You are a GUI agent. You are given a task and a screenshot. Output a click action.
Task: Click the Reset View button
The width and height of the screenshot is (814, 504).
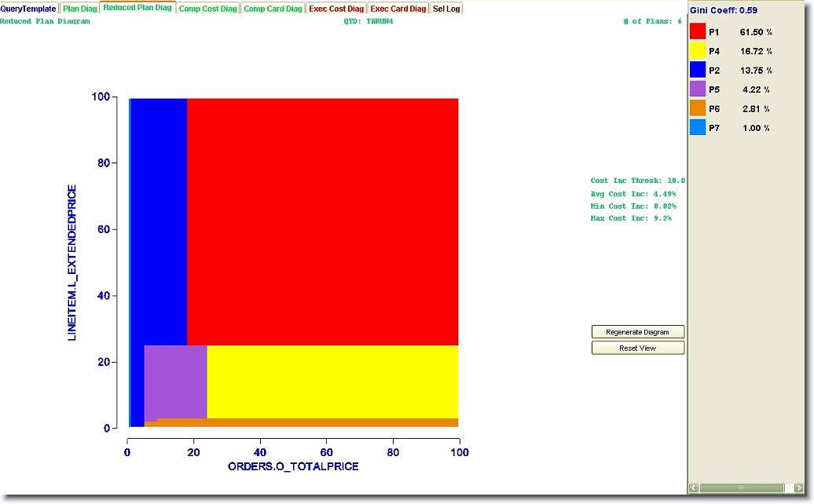click(637, 348)
